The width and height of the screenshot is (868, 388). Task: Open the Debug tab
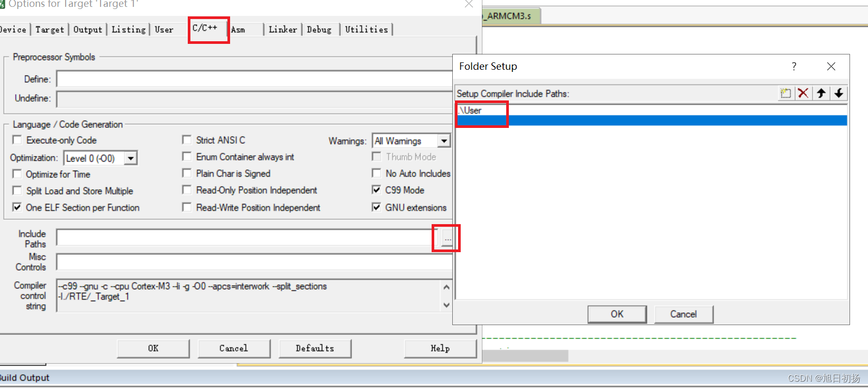point(319,30)
